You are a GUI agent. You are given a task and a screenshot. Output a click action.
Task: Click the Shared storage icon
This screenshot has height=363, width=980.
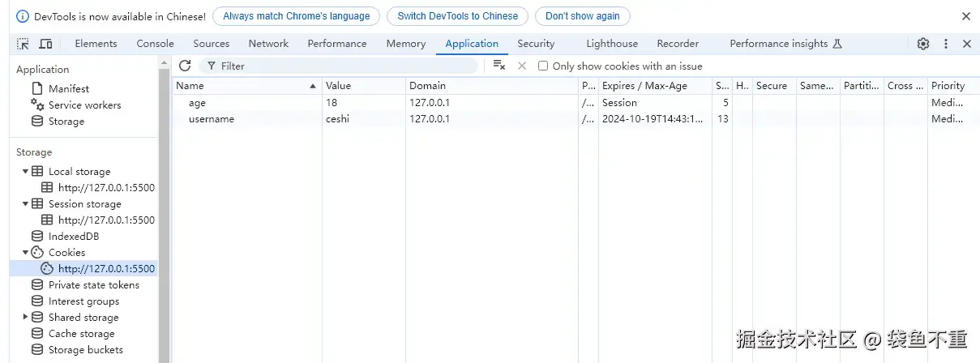coord(37,317)
